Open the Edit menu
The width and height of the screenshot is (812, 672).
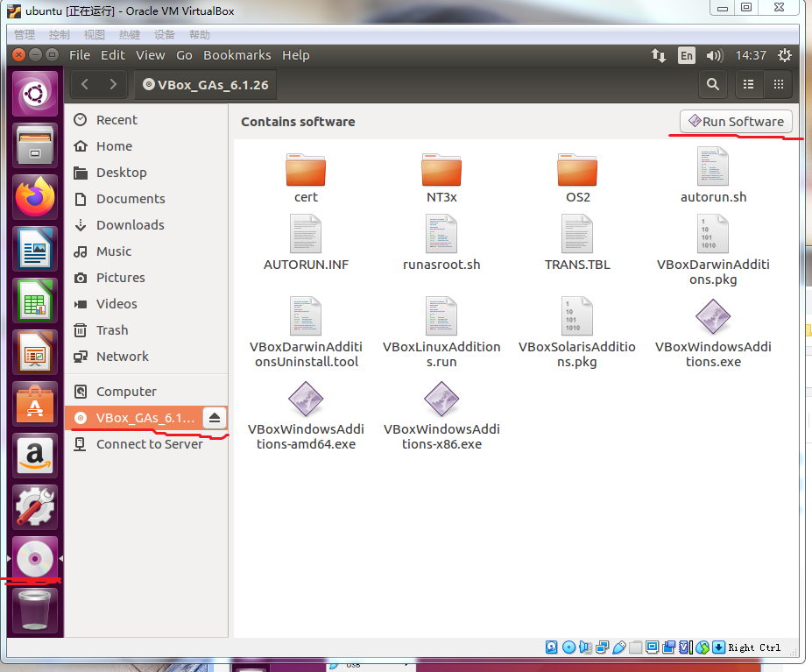pos(113,55)
